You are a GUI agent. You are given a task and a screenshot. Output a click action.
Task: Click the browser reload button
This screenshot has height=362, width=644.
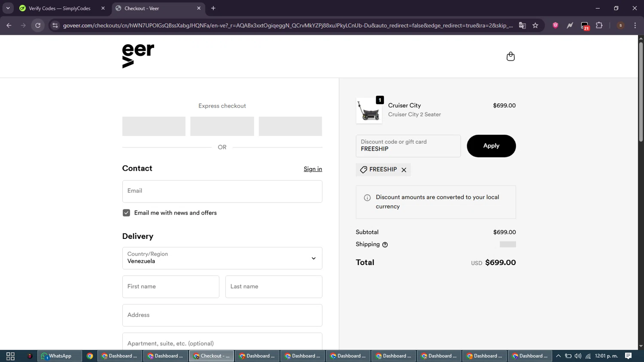click(x=38, y=25)
